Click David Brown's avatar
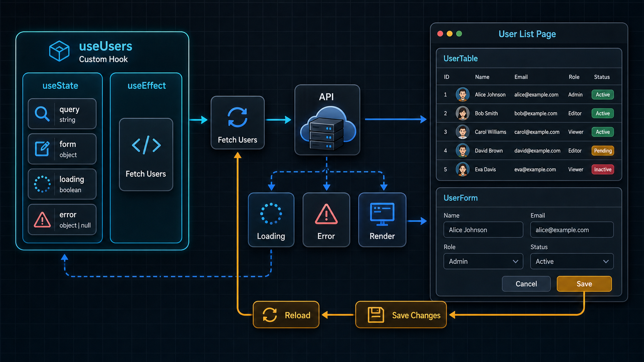The width and height of the screenshot is (644, 362). [x=463, y=151]
